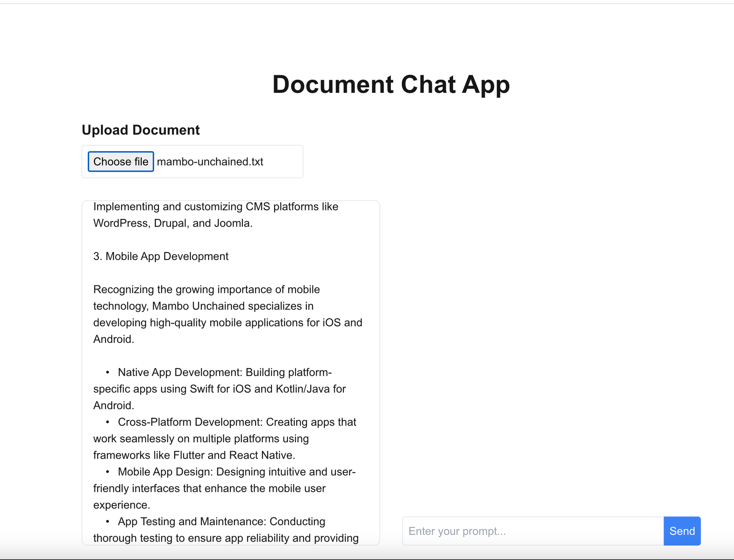Click the WordPress, Drupal, and Joomla line
Screen dimensions: 734x560
point(173,223)
